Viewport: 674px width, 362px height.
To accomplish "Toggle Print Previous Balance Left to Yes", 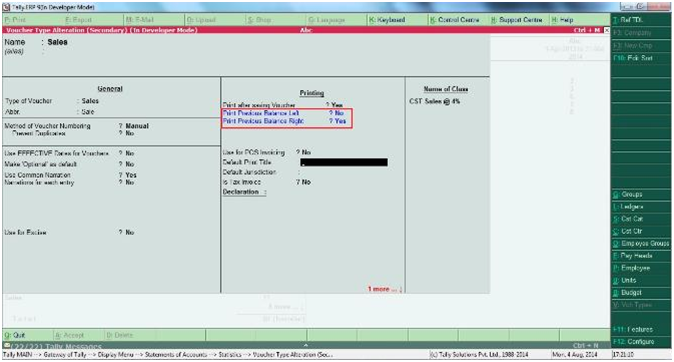I will [x=339, y=113].
